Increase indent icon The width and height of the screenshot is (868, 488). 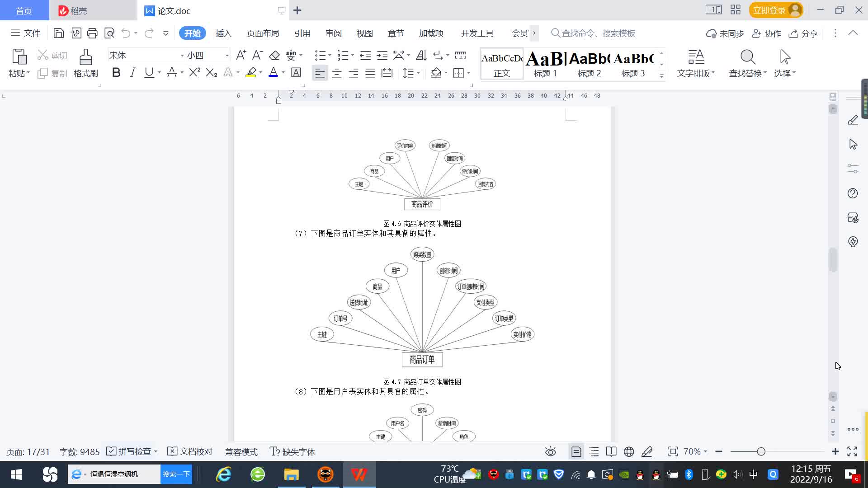point(382,56)
